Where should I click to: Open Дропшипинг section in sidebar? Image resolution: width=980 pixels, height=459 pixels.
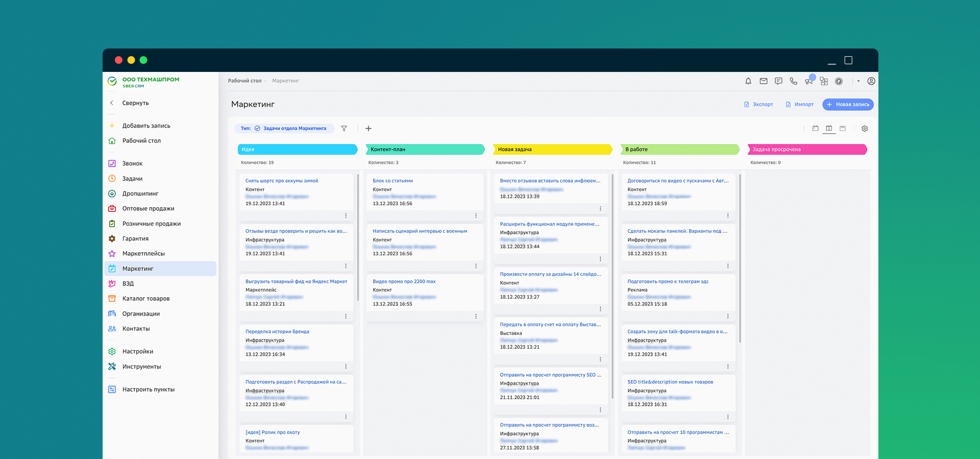pos(140,194)
